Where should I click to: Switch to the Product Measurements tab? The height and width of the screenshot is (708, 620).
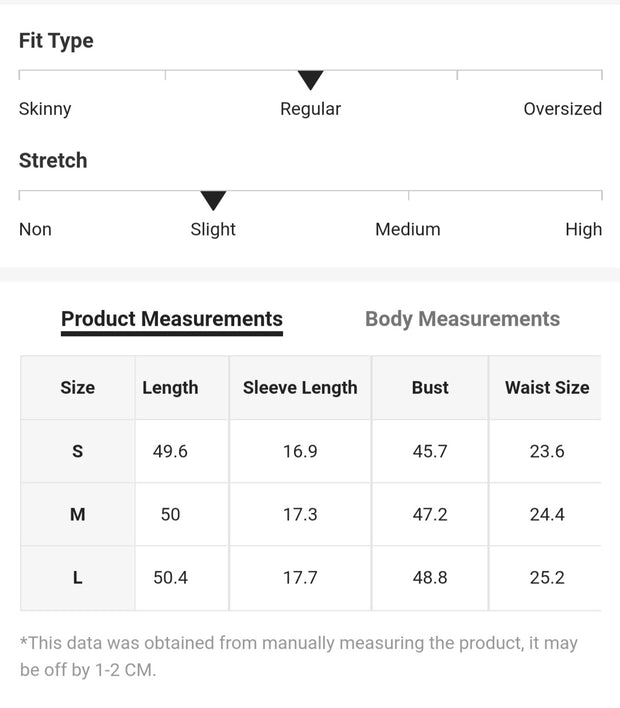pyautogui.click(x=172, y=319)
